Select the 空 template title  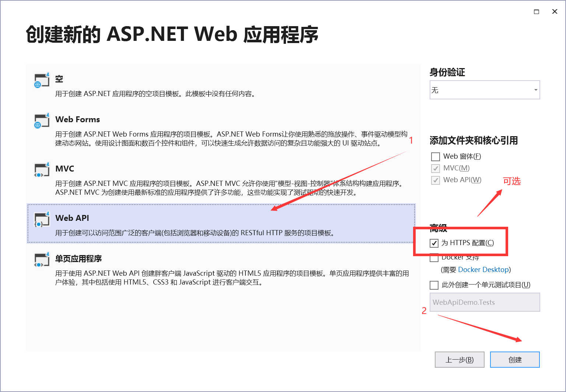pos(59,79)
